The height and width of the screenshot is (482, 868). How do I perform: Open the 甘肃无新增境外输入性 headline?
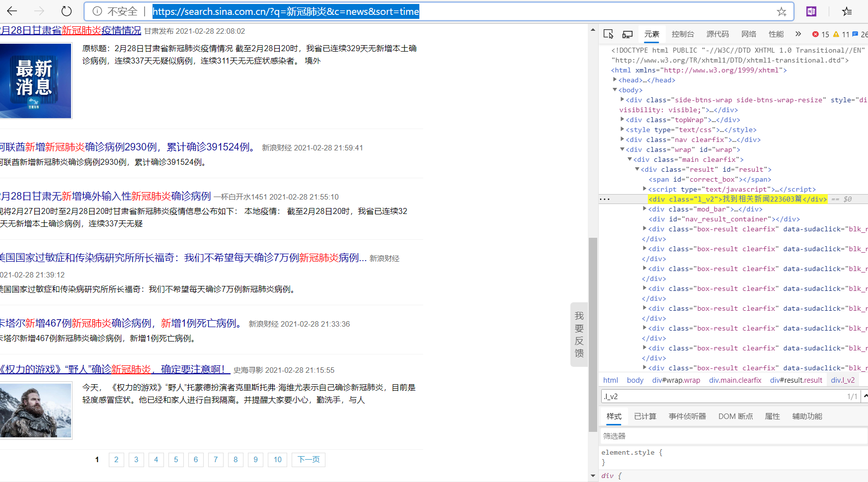[105, 196]
